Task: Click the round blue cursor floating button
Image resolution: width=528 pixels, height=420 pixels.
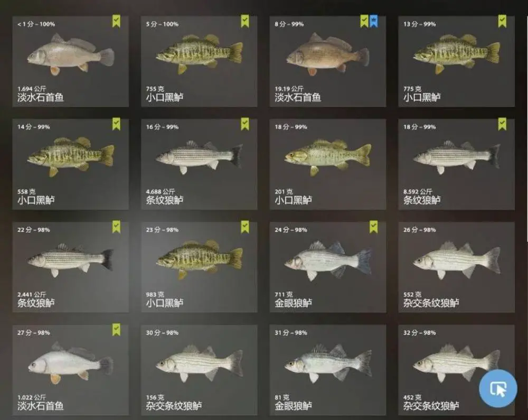Action: [x=498, y=388]
